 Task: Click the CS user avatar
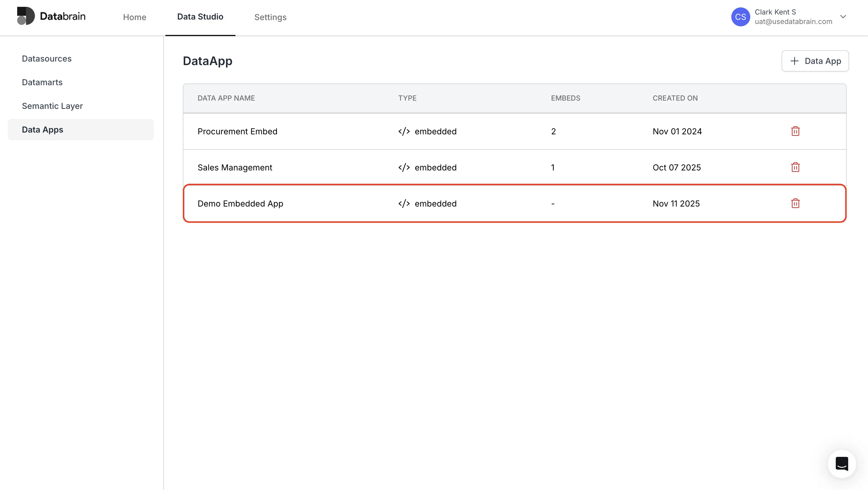(740, 17)
